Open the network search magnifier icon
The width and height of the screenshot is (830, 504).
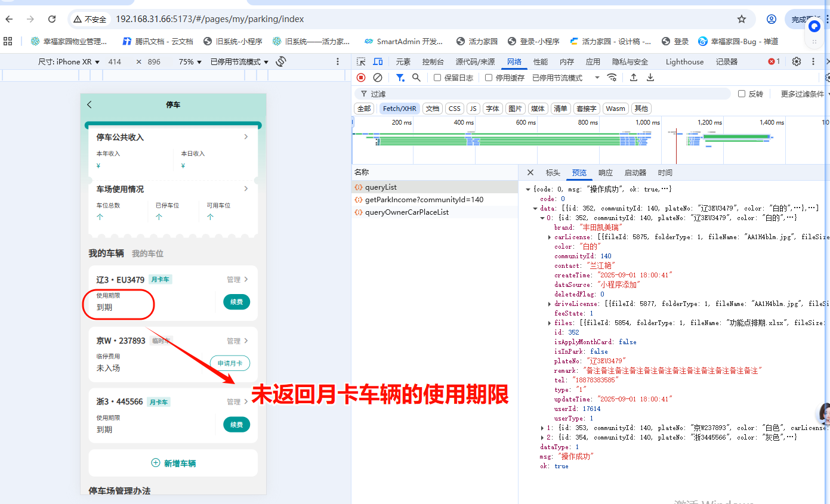416,78
